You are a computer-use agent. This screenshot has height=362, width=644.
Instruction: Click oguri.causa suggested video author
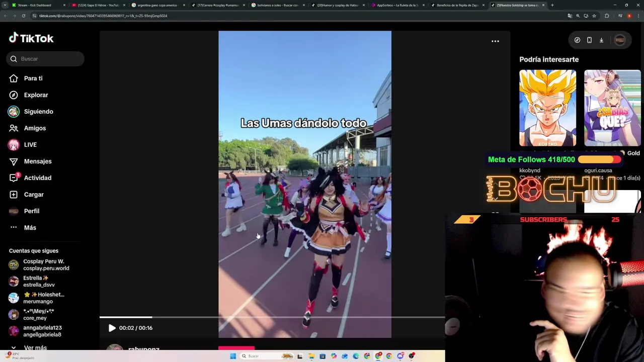(x=598, y=170)
